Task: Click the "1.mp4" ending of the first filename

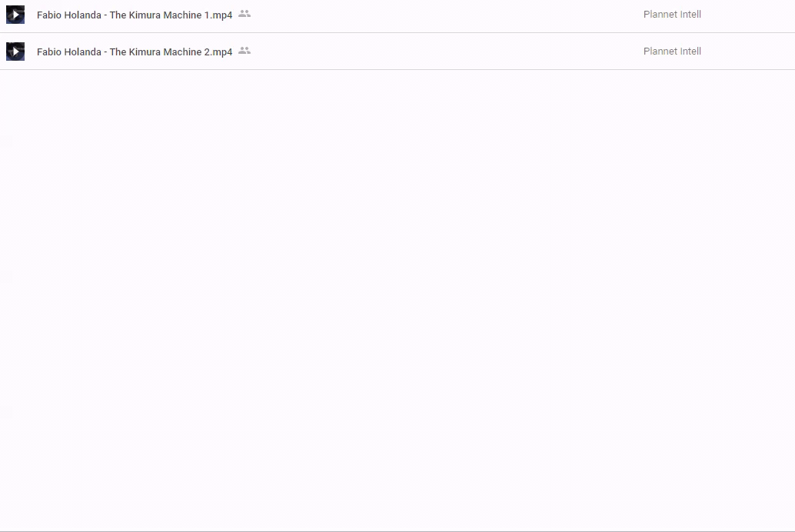Action: pyautogui.click(x=218, y=15)
